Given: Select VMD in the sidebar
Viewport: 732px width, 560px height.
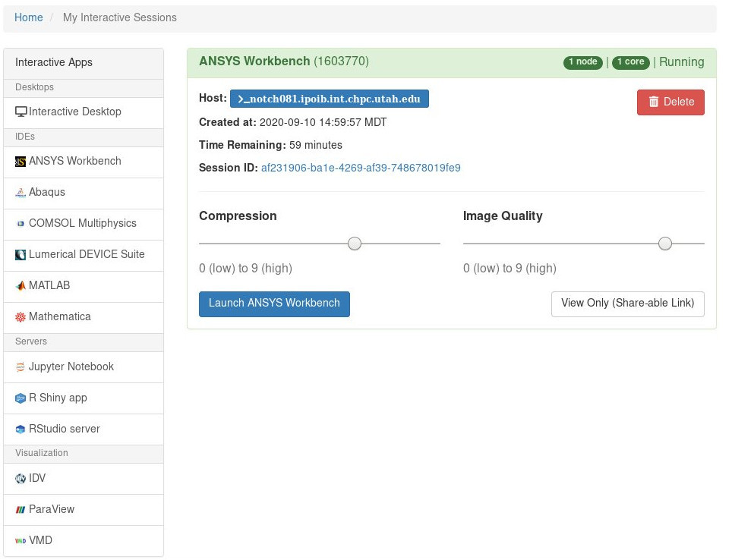Looking at the screenshot, I should point(84,541).
